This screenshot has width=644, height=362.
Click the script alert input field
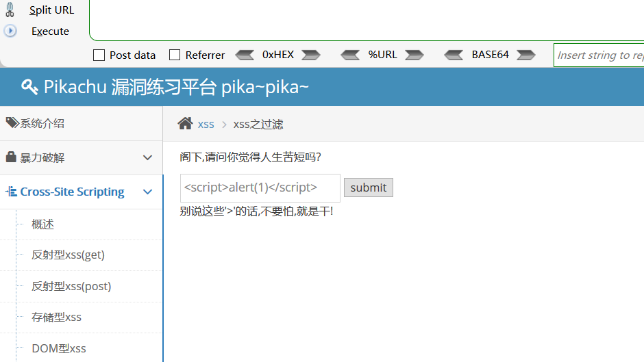pyautogui.click(x=260, y=188)
